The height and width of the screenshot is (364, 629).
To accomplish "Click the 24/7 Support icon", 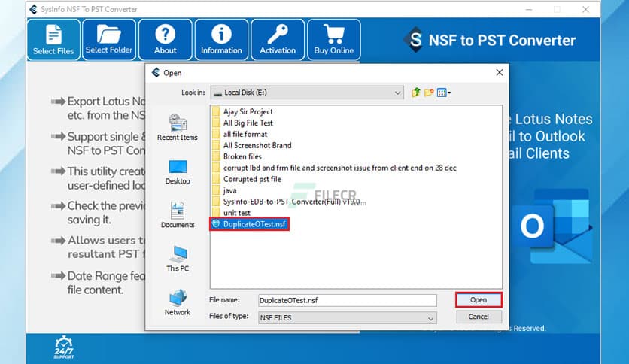I will point(64,347).
